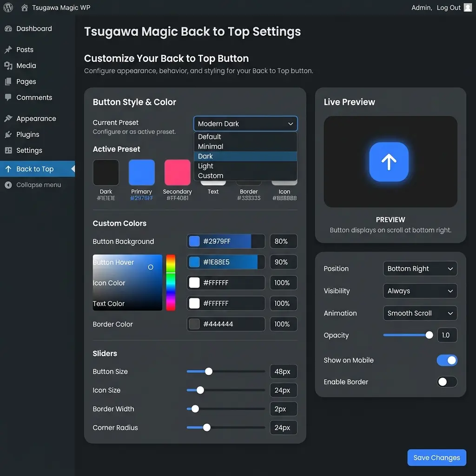
Task: Click the Button Size slider handle
Action: pyautogui.click(x=209, y=371)
